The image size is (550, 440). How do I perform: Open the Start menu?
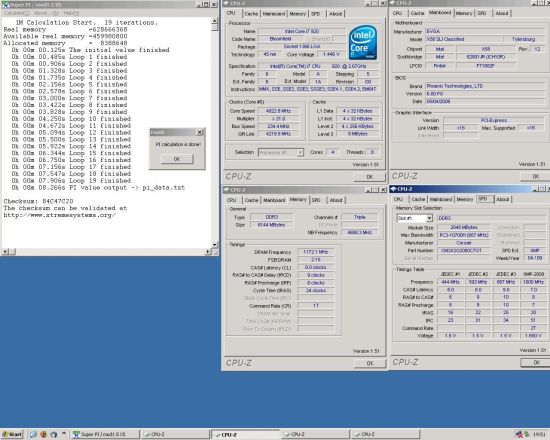click(12, 434)
